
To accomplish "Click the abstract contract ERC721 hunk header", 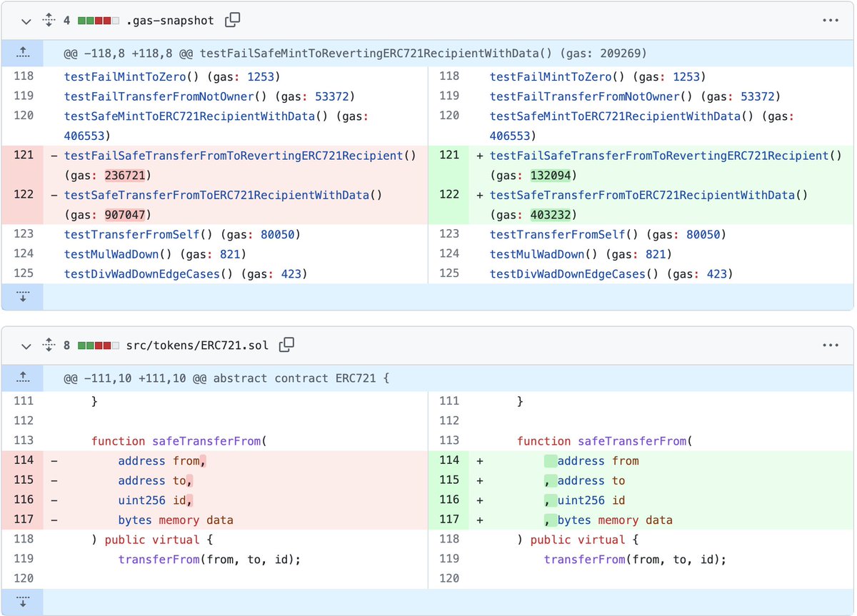I will (x=227, y=378).
